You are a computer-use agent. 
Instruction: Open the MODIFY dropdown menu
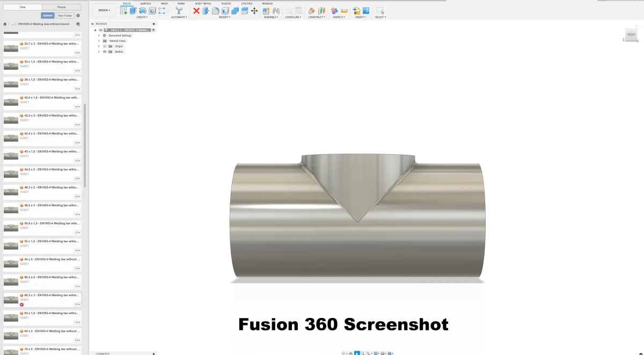pos(225,17)
